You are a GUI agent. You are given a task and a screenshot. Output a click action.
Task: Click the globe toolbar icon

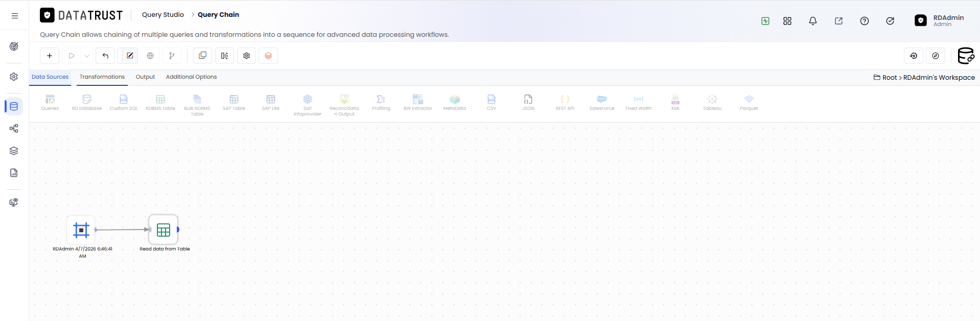(150, 56)
